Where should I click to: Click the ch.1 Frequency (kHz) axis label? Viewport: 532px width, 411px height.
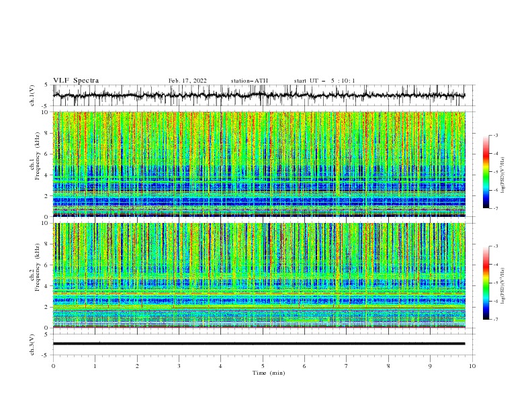coord(35,156)
